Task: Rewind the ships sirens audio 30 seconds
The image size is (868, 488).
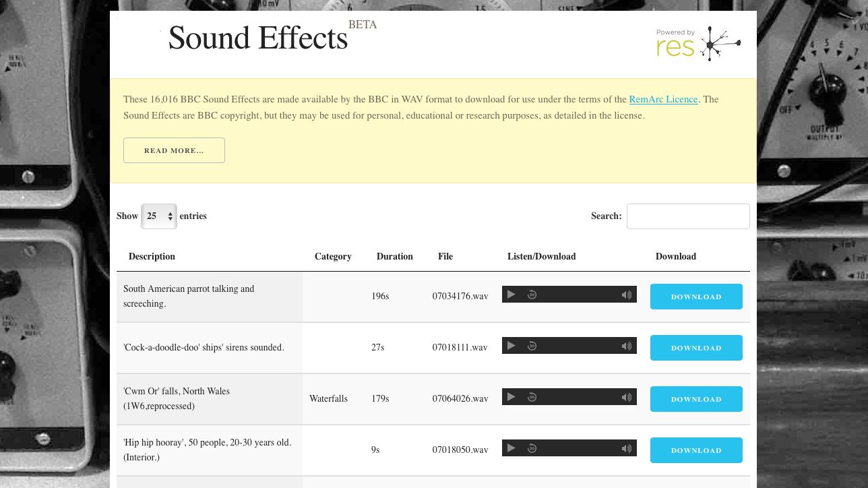Action: [532, 345]
